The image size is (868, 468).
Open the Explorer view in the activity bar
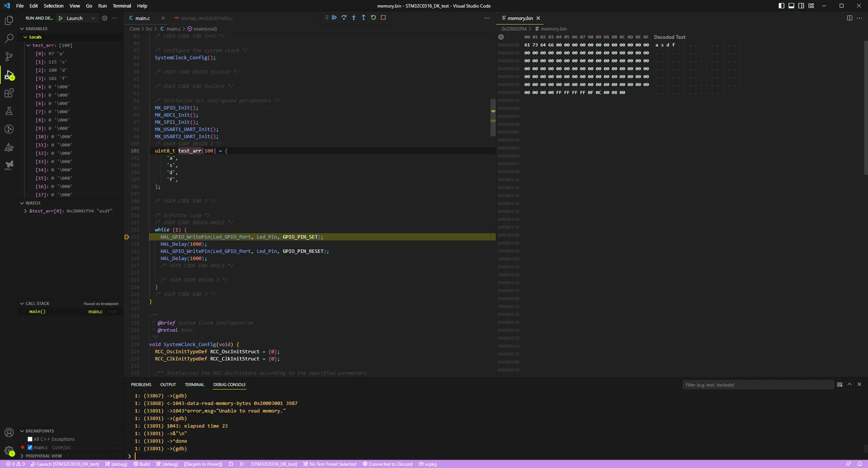tap(9, 20)
